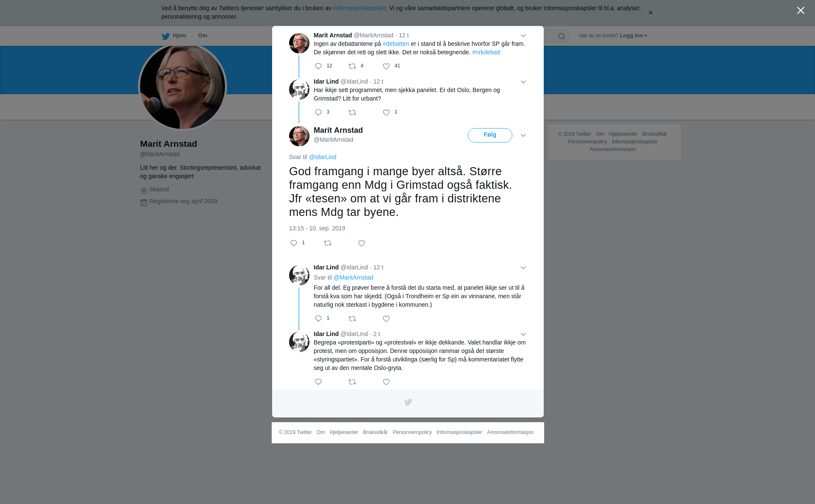This screenshot has width=815, height=504.
Task: Follow Marit Arnstad with Følg button
Action: [x=490, y=135]
